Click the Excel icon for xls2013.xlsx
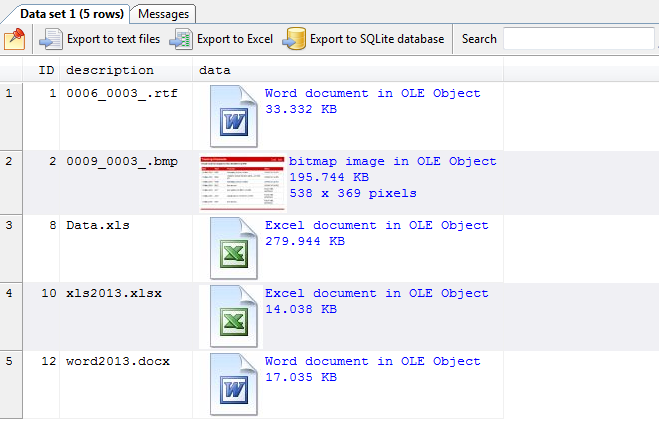Image resolution: width=659 pixels, height=430 pixels. 234,315
